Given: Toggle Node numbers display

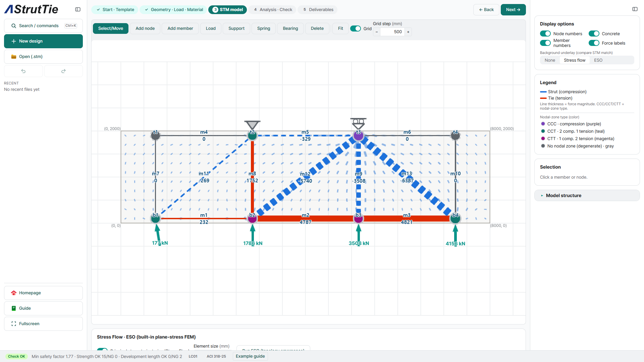Looking at the screenshot, I should [x=545, y=34].
